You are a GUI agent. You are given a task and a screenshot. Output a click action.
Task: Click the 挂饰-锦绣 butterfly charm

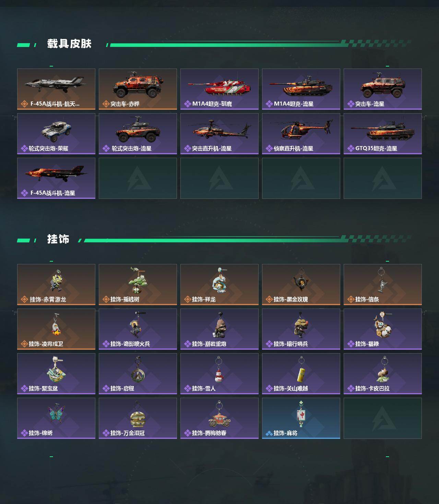(x=56, y=418)
